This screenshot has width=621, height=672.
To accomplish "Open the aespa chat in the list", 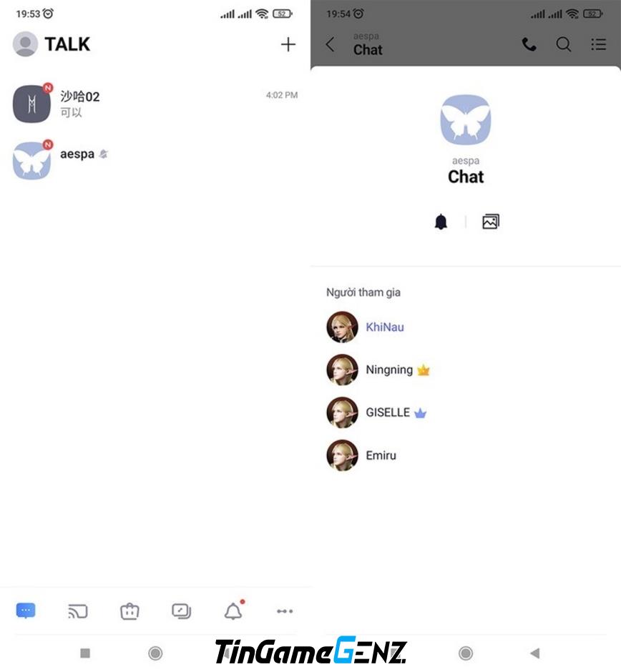I will (x=155, y=160).
